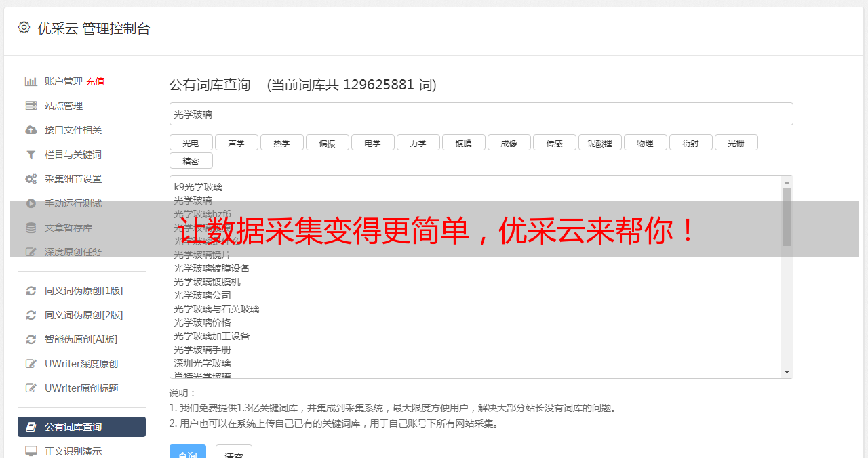
Task: Click the 清空 button
Action: [234, 453]
